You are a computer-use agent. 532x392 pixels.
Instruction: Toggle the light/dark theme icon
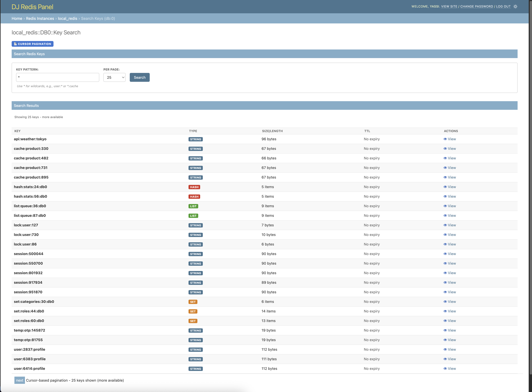point(515,6)
